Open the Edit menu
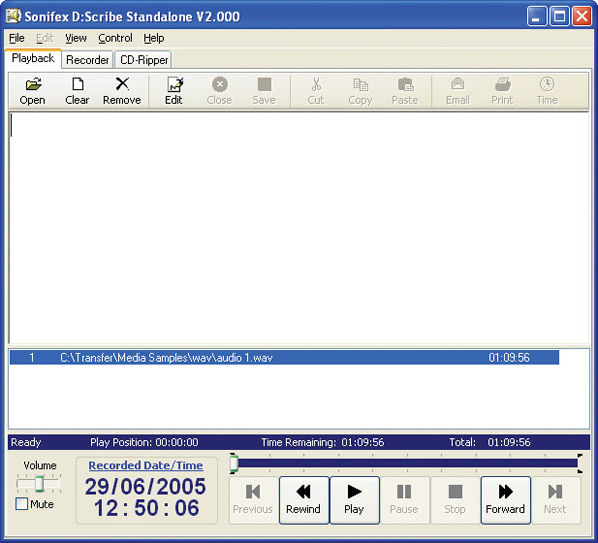598x543 pixels. pos(45,38)
